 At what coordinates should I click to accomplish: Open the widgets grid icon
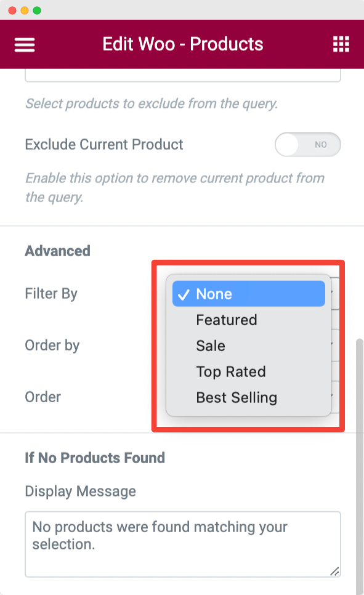(x=341, y=44)
